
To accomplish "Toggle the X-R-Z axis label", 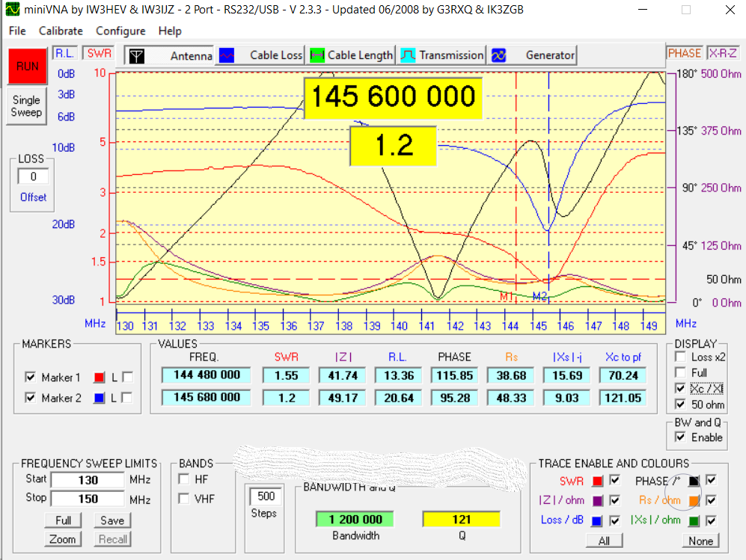I will (723, 53).
